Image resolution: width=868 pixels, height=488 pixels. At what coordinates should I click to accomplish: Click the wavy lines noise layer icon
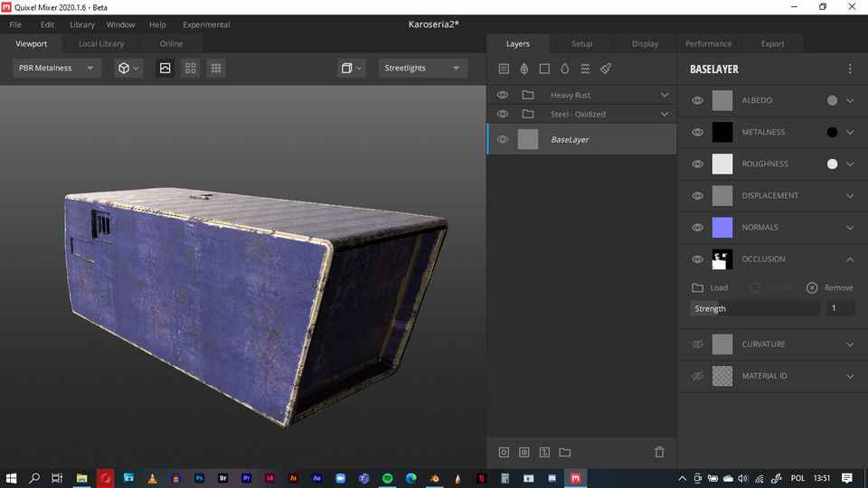(585, 69)
